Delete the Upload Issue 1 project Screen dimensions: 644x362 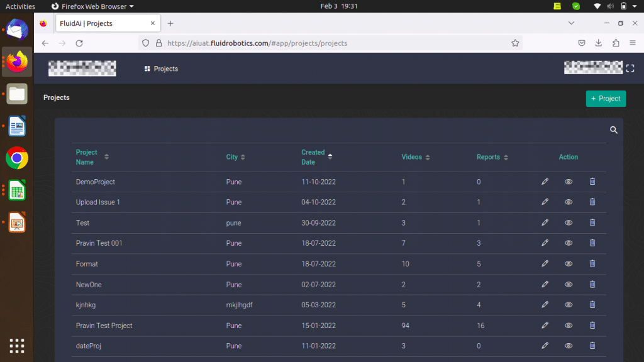(x=592, y=202)
